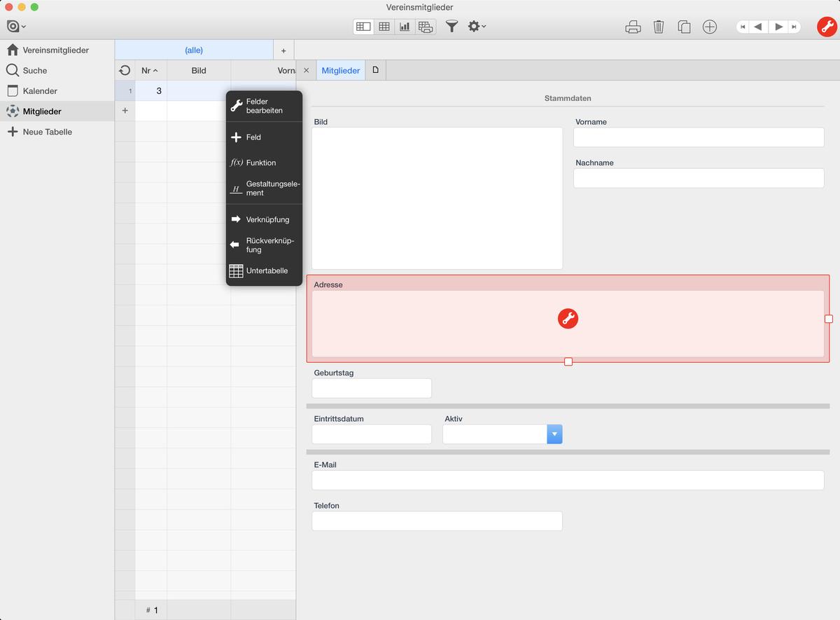Click the Geburtstag date field
This screenshot has height=620, width=840.
pos(372,388)
